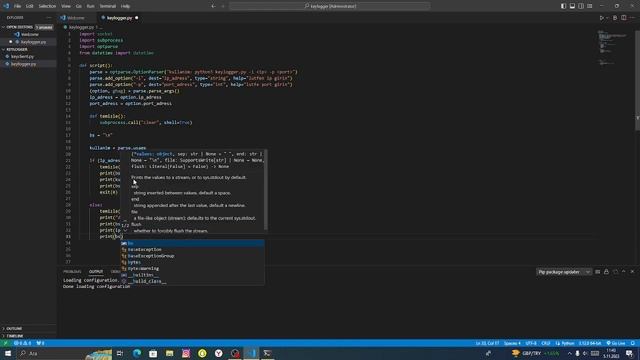Open the Explorer more actions ellipsis
This screenshot has width=640, height=360.
(49, 18)
